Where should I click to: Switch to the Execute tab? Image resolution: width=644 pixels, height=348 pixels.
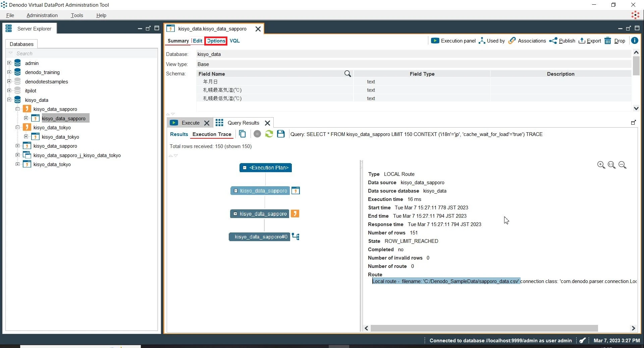coord(191,123)
